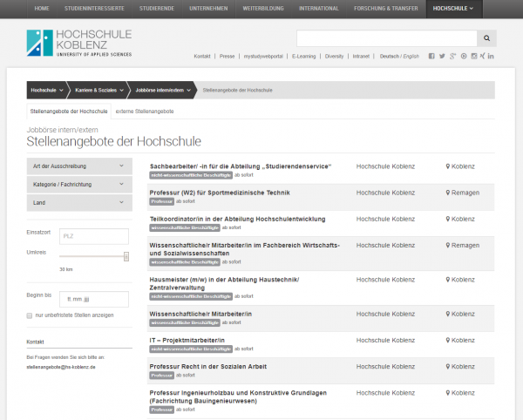This screenshot has height=420, width=523.
Task: Open the Twitter bird icon
Action: click(x=442, y=56)
